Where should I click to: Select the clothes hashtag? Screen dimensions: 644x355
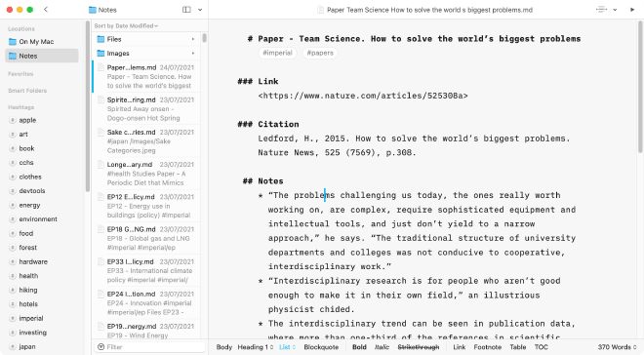point(30,177)
